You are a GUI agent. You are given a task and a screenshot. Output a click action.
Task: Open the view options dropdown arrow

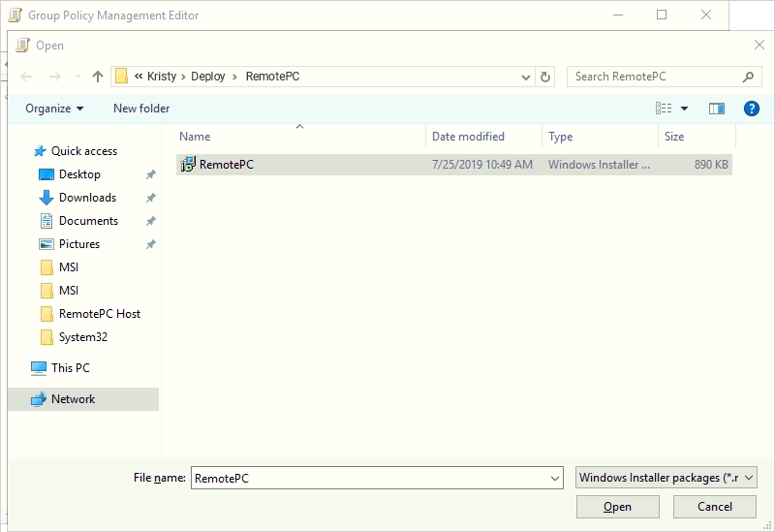point(684,109)
